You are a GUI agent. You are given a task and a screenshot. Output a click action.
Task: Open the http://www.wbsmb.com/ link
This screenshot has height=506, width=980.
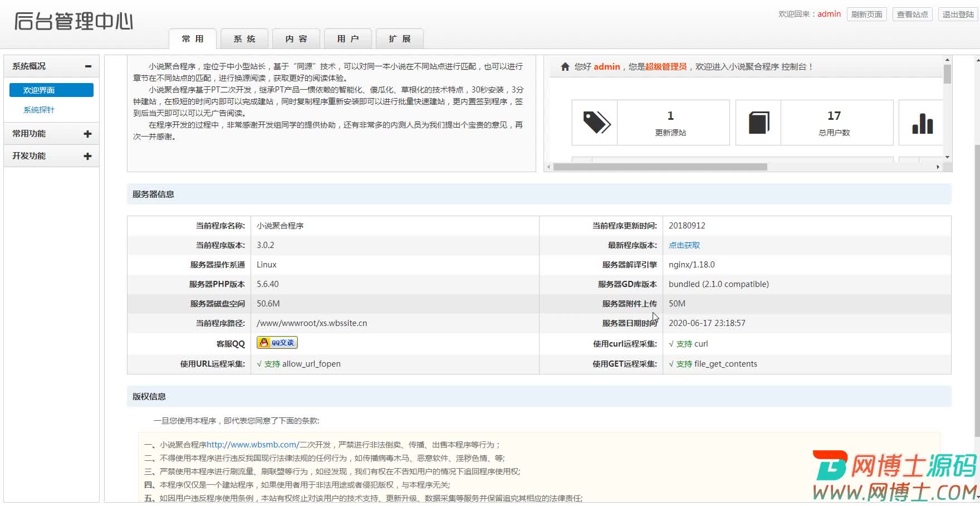tap(253, 445)
